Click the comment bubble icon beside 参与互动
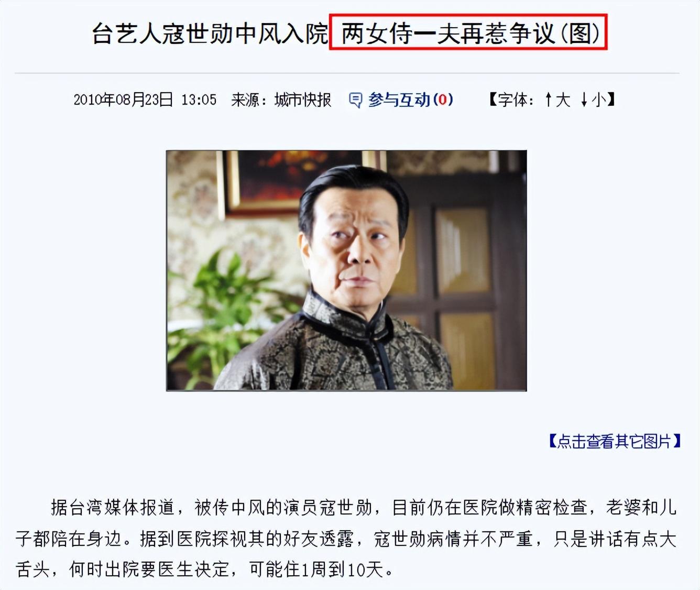The height and width of the screenshot is (590, 700). click(355, 100)
